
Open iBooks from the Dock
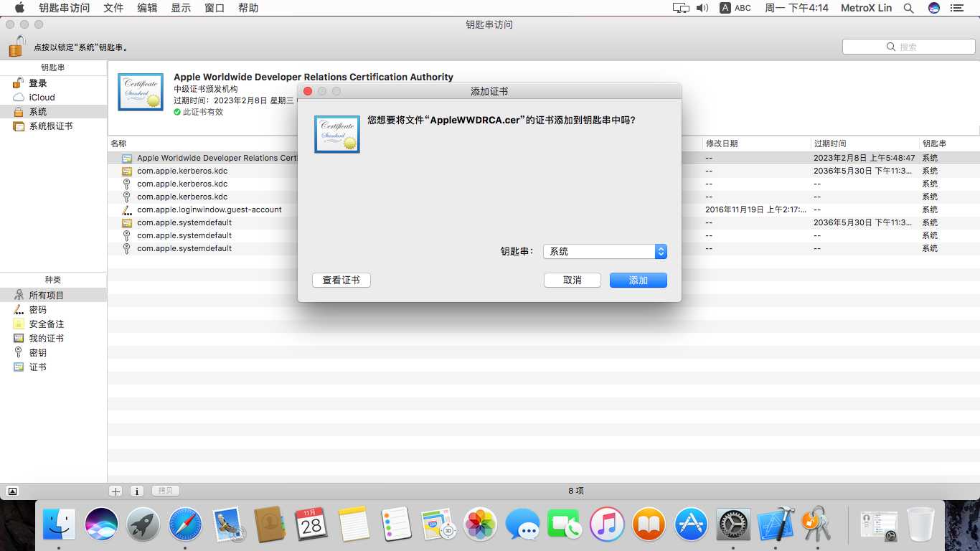click(649, 524)
